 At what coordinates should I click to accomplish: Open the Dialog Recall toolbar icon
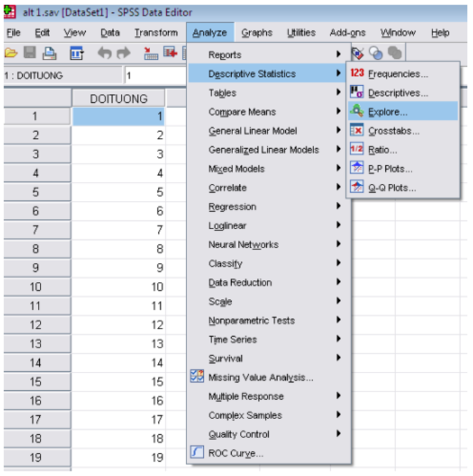click(76, 53)
